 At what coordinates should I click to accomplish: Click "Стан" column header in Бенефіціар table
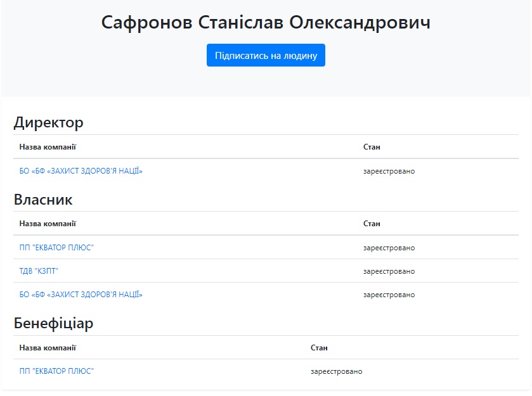coord(319,348)
